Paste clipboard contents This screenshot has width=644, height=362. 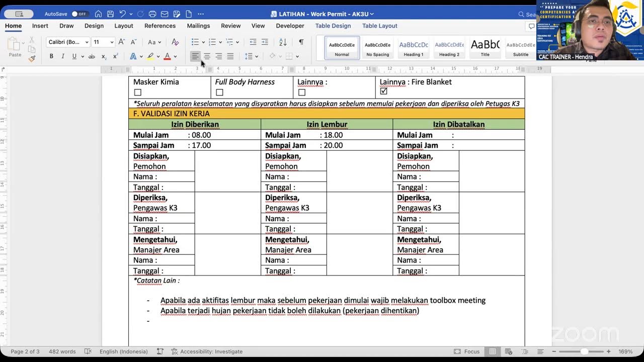pyautogui.click(x=15, y=47)
